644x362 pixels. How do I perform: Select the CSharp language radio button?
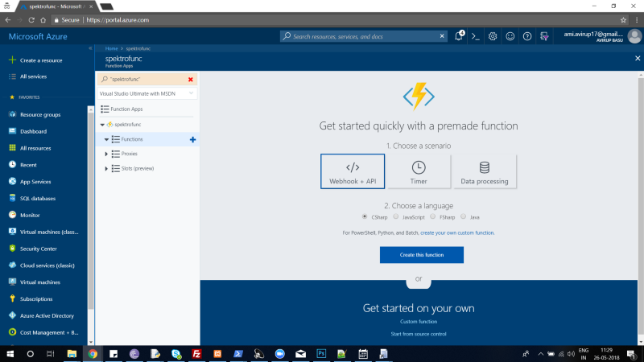click(365, 216)
